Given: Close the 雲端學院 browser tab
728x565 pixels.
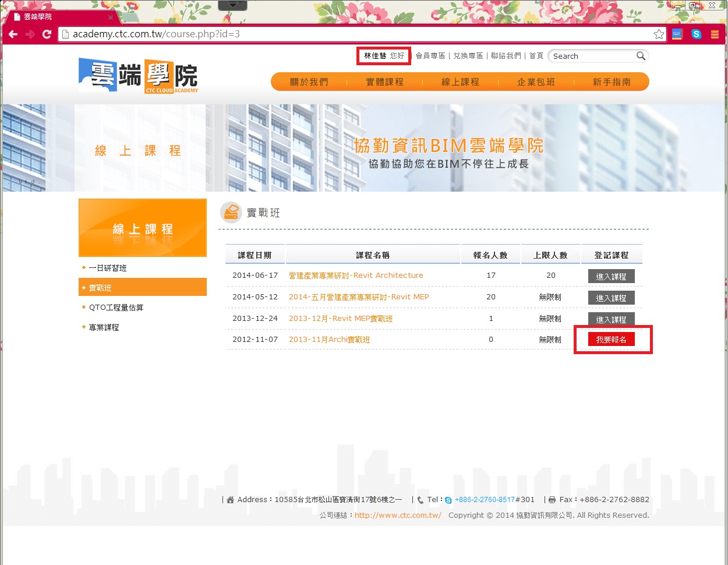Looking at the screenshot, I should (x=111, y=17).
